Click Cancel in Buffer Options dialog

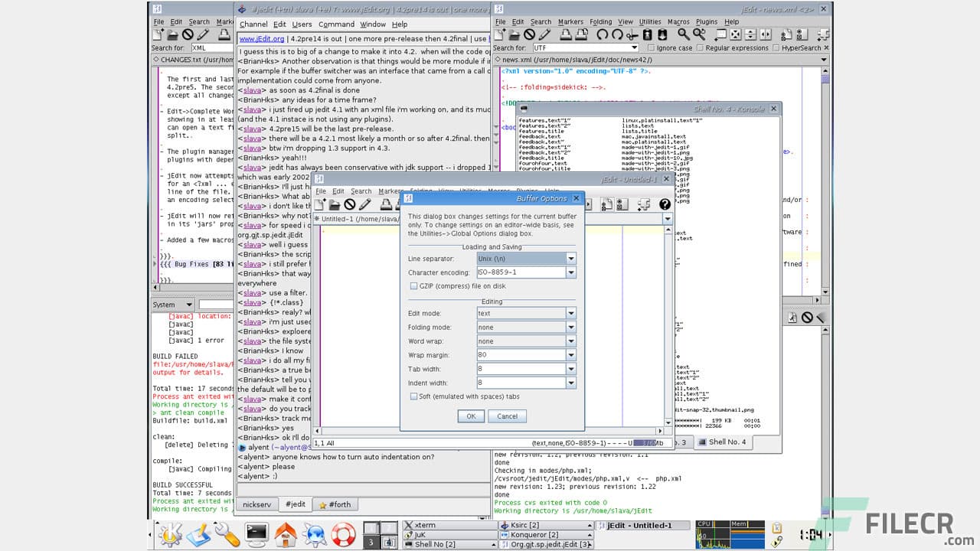coord(507,416)
